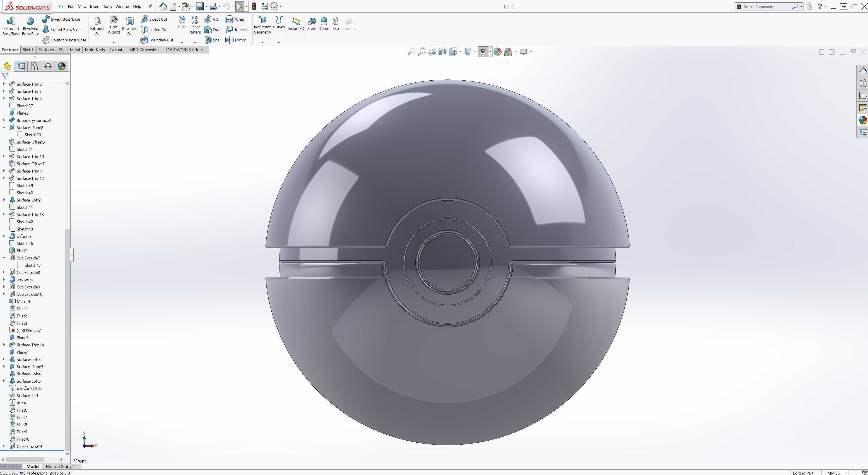Select the Boundary Cut tool
Viewport: 868px width, 475px height.
tap(157, 40)
